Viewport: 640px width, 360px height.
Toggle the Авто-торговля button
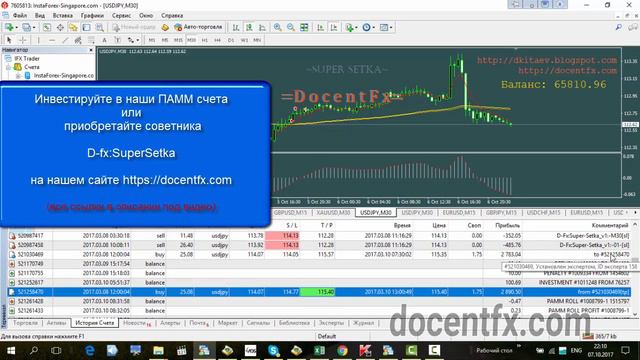pos(198,27)
